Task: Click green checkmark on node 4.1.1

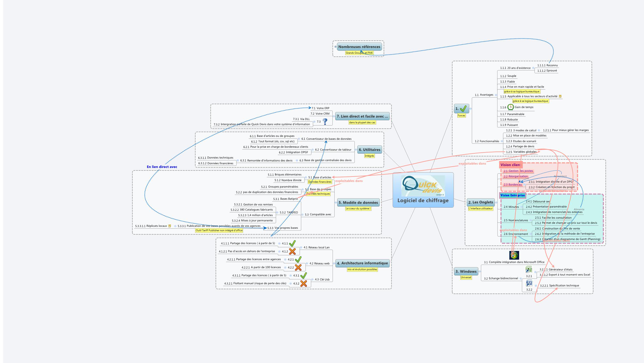Action: click(292, 243)
